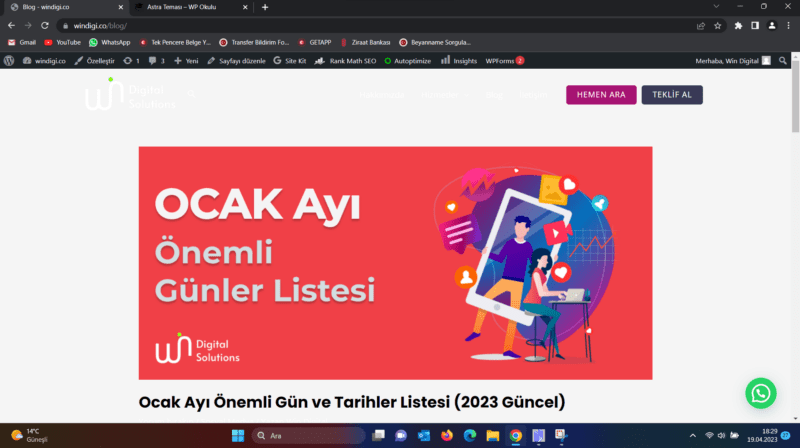Image resolution: width=800 pixels, height=448 pixels.
Task: Open Task View on taskbar
Action: tap(378, 436)
